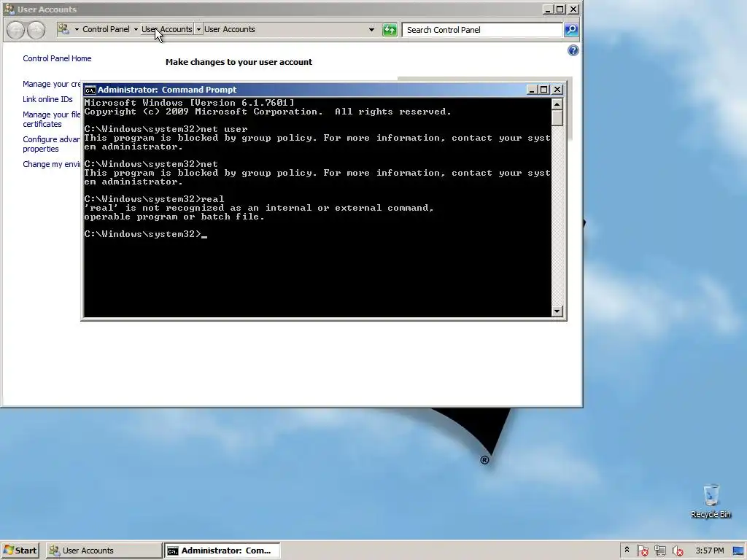Click the Make changes to your user account heading
747x560 pixels.
(239, 62)
